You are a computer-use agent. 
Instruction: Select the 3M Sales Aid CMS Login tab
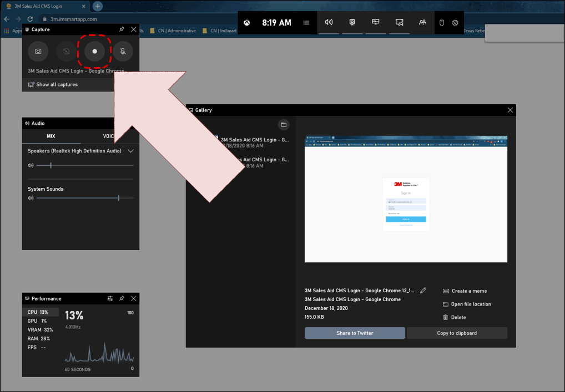(x=45, y=6)
